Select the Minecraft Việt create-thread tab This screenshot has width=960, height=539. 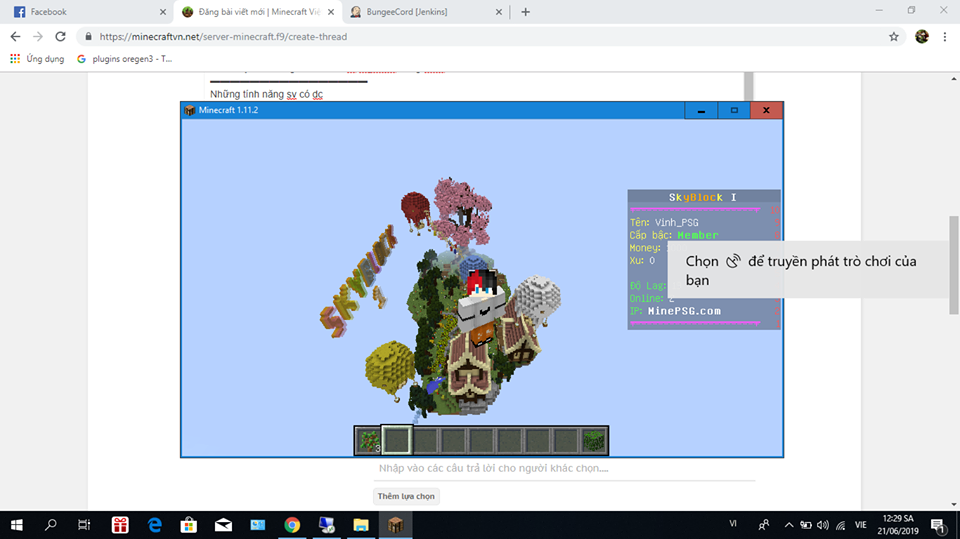pyautogui.click(x=258, y=12)
